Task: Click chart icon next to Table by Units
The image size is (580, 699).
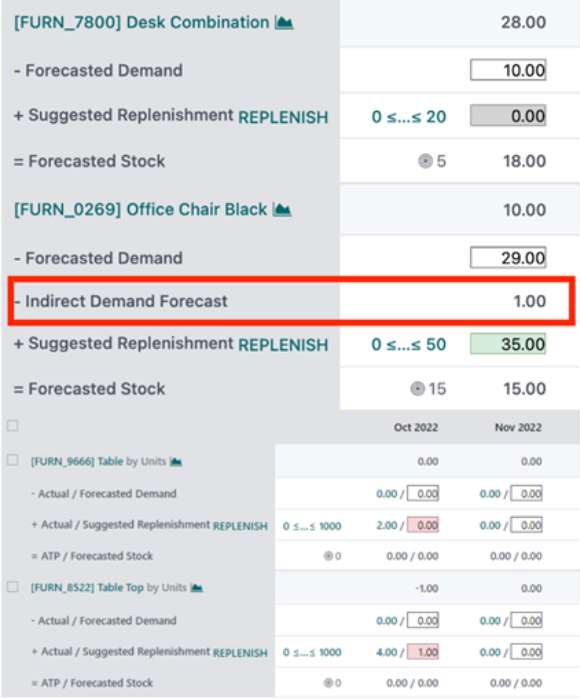Action: tap(176, 461)
